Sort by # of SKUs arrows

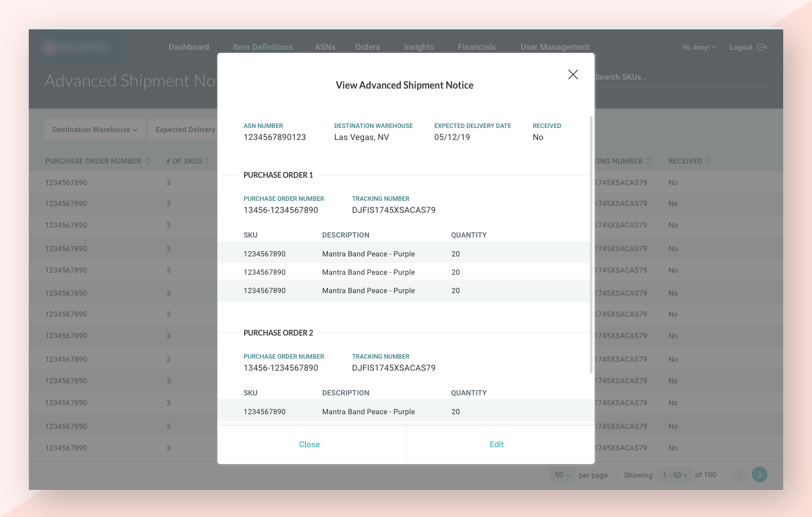coord(207,161)
